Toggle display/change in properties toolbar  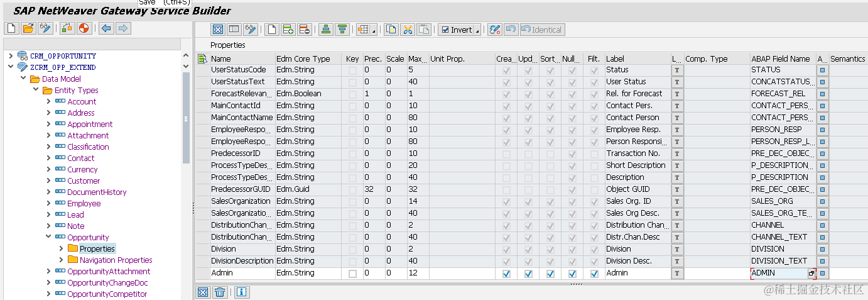(251, 30)
